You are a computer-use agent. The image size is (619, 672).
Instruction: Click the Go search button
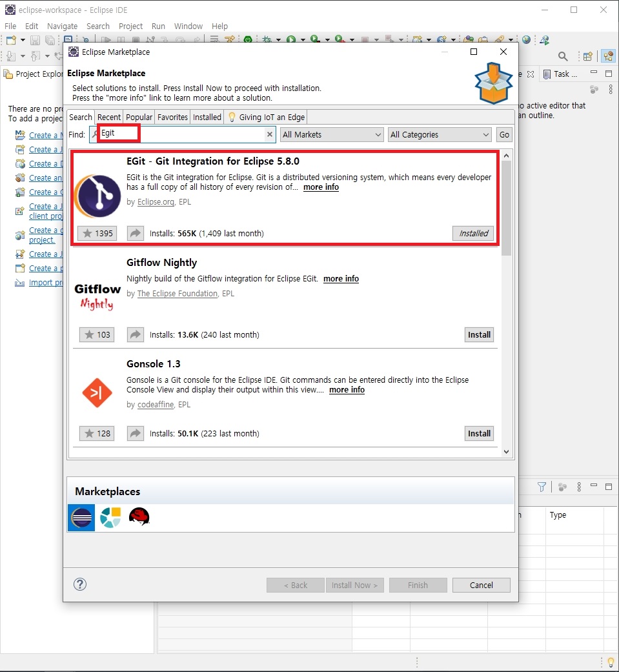(x=504, y=134)
